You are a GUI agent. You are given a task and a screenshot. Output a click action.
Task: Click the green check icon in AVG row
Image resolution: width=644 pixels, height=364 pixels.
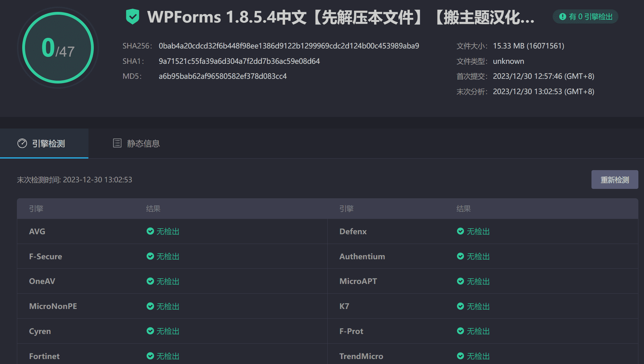[150, 231]
